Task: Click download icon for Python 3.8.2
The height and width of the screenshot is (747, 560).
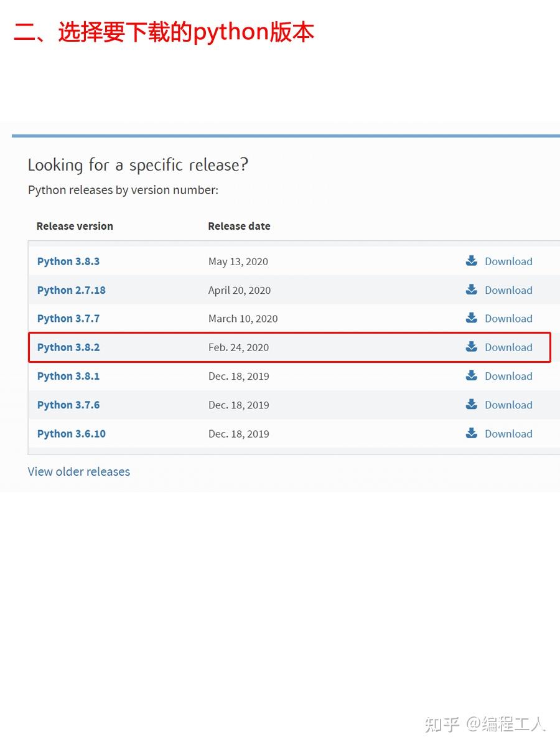Action: point(472,347)
